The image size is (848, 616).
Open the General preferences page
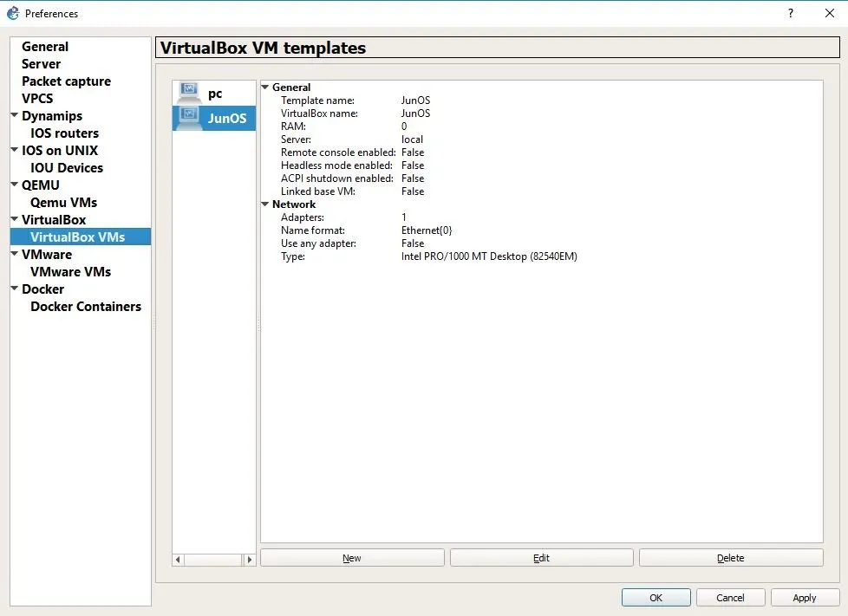click(45, 47)
